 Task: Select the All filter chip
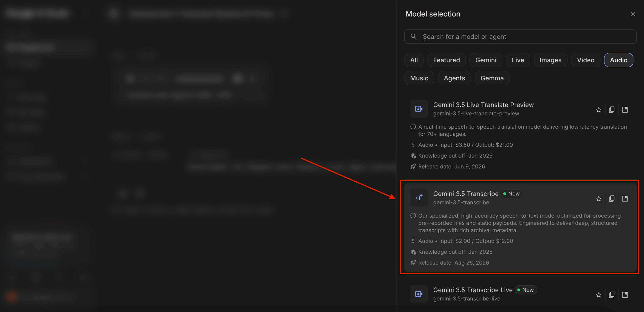pos(414,60)
